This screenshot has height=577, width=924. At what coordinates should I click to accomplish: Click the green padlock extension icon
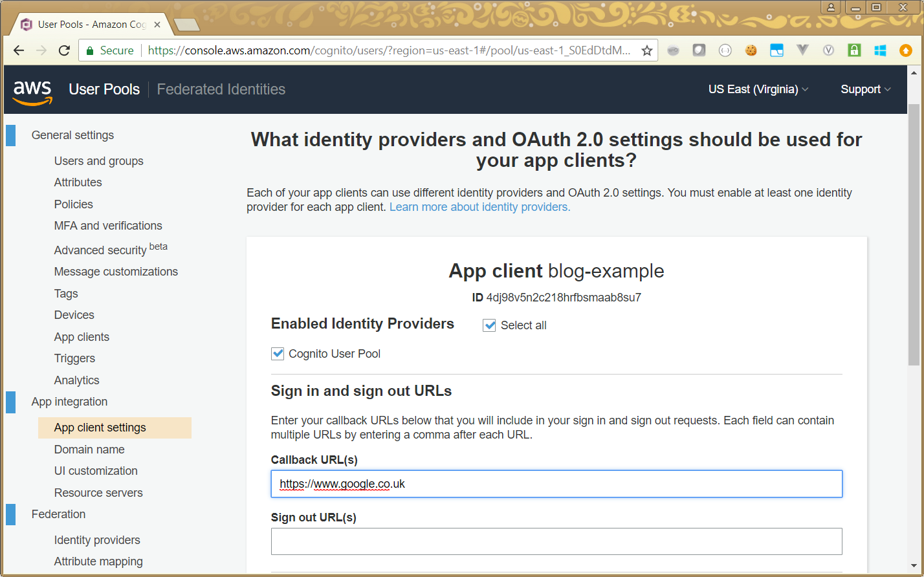coord(854,50)
